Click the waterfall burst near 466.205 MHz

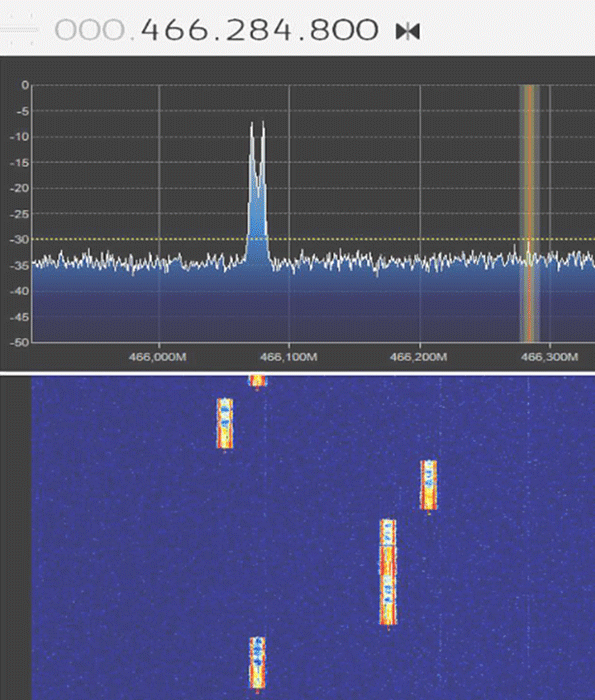[x=429, y=485]
